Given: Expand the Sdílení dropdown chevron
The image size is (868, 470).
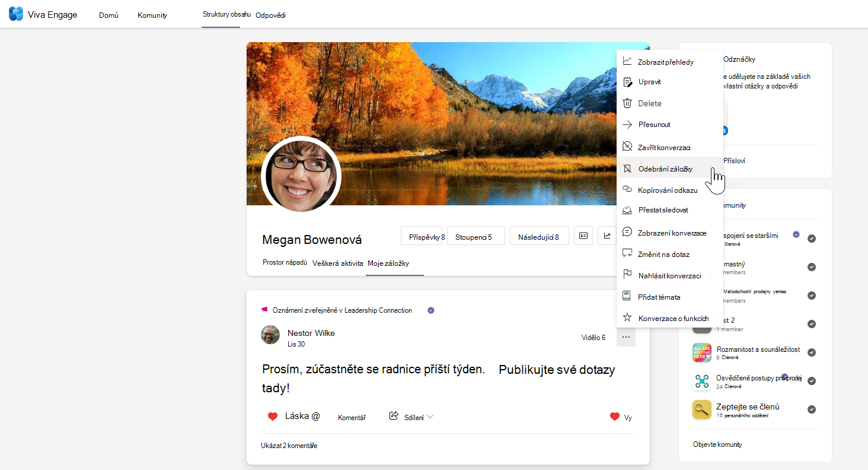Looking at the screenshot, I should (430, 417).
